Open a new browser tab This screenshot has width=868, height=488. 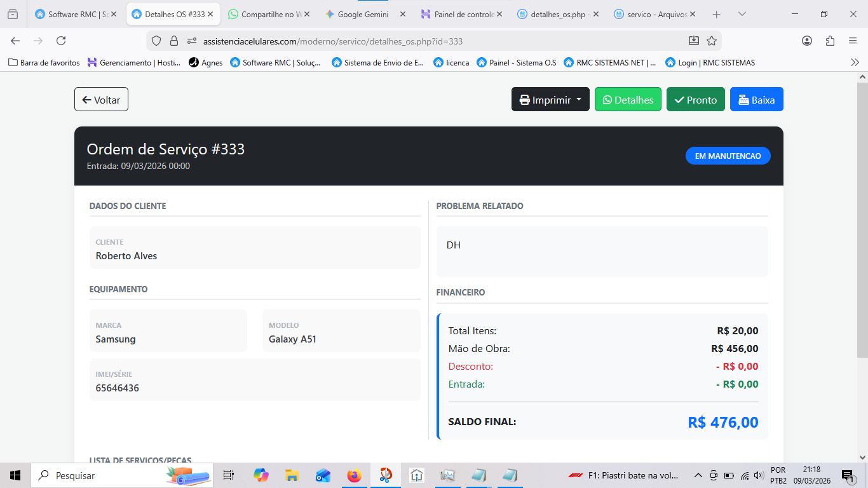(x=717, y=14)
